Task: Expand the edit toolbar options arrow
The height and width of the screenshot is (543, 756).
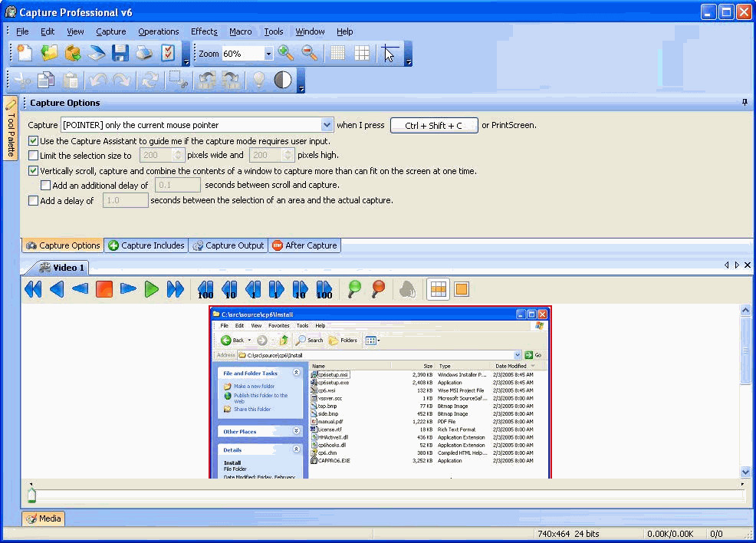Action: point(301,80)
